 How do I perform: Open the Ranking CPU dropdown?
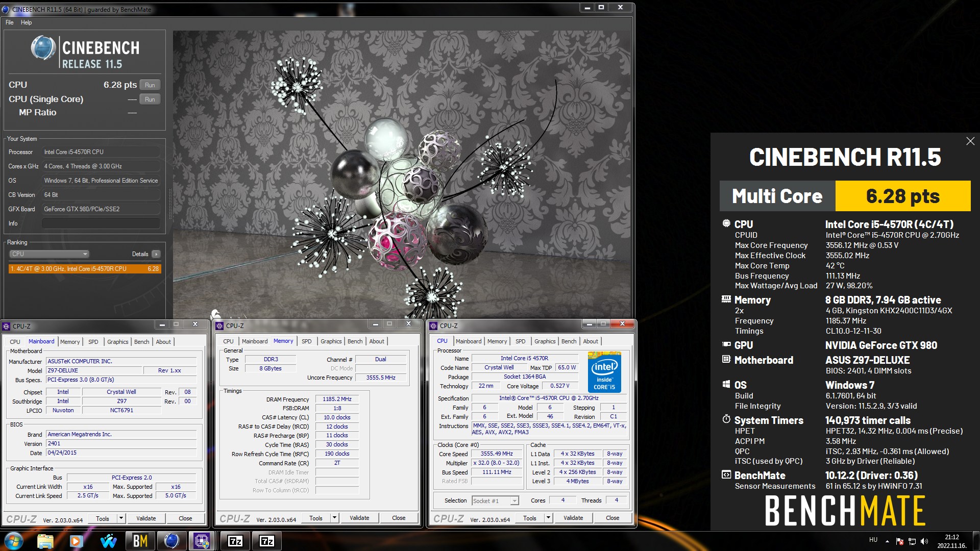point(50,254)
